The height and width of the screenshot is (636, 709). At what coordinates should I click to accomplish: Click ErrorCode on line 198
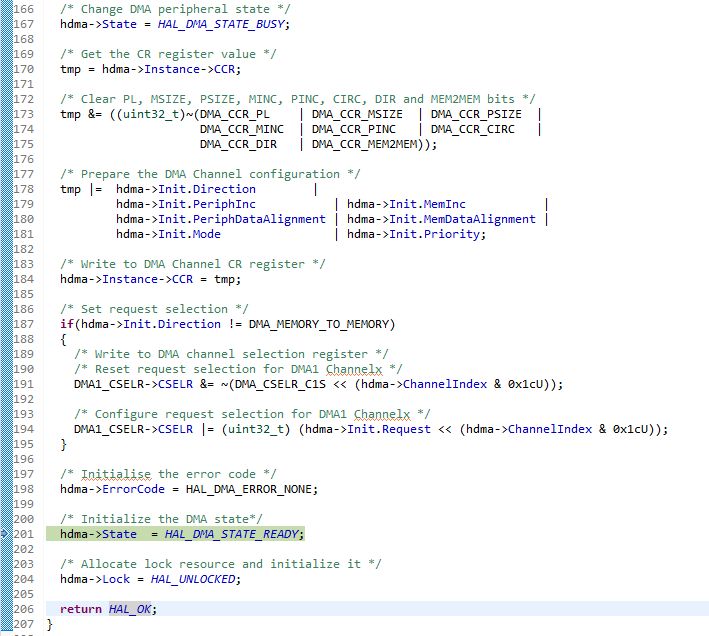(x=133, y=489)
